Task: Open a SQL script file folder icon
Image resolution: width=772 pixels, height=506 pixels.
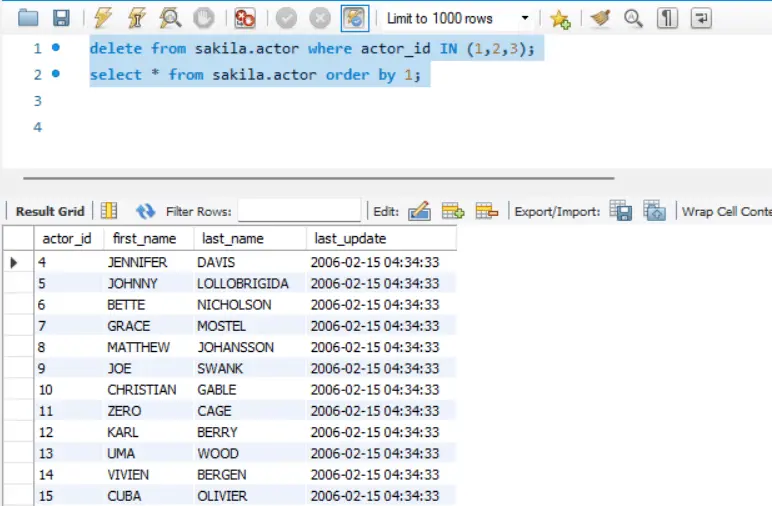Action: (28, 18)
